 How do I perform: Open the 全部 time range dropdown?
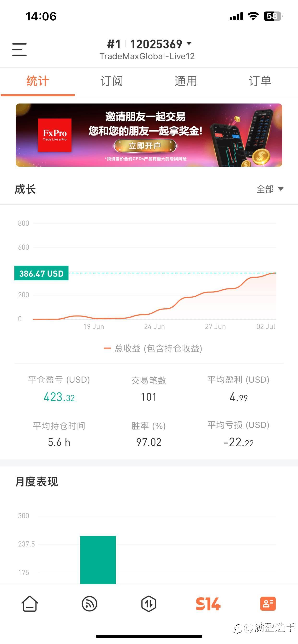point(270,189)
